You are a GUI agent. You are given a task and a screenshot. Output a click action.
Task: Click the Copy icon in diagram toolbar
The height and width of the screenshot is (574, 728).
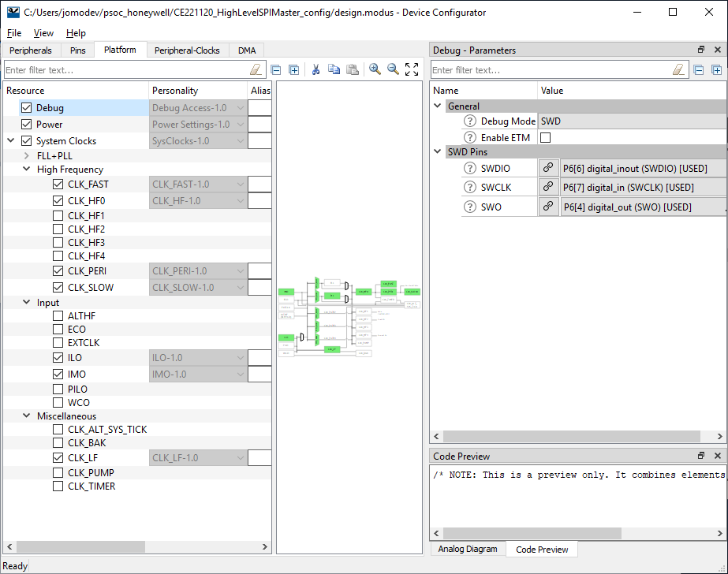click(x=334, y=69)
